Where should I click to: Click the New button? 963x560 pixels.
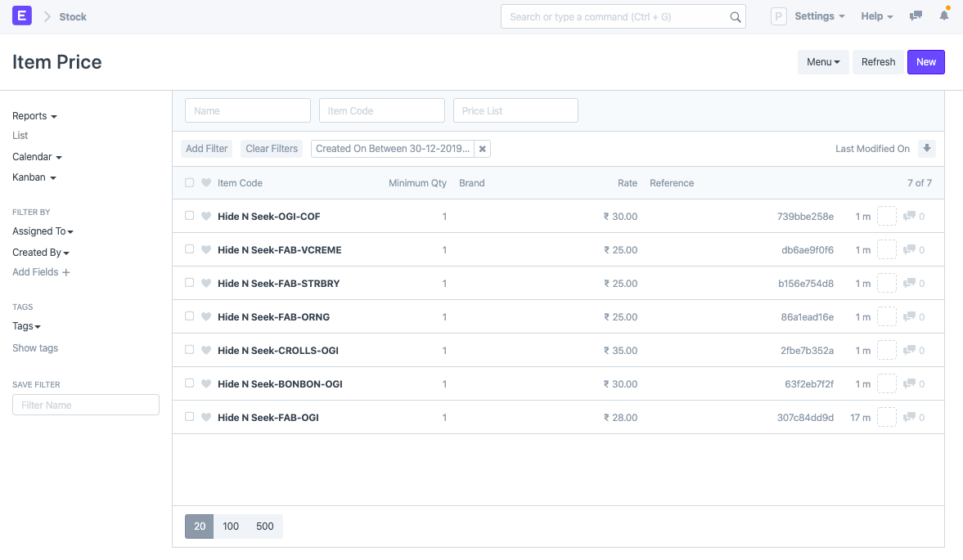pyautogui.click(x=925, y=62)
